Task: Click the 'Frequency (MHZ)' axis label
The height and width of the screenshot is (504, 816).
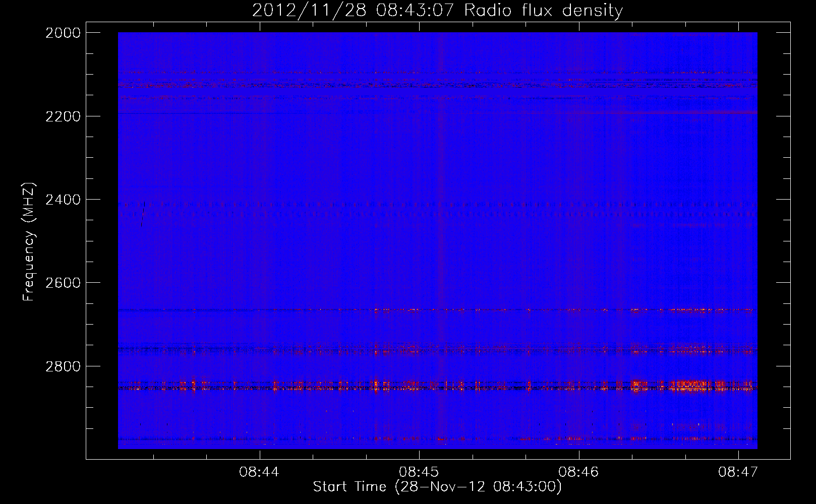Action: pos(29,242)
